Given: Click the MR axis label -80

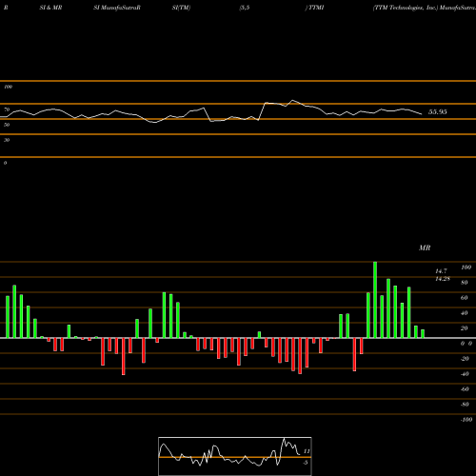Looking at the screenshot, I should point(465,405).
